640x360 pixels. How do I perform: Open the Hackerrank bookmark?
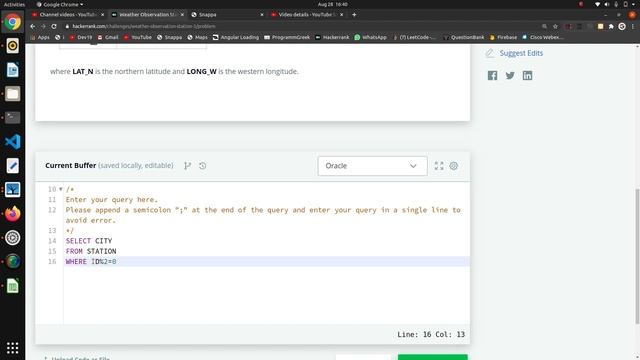[x=332, y=37]
